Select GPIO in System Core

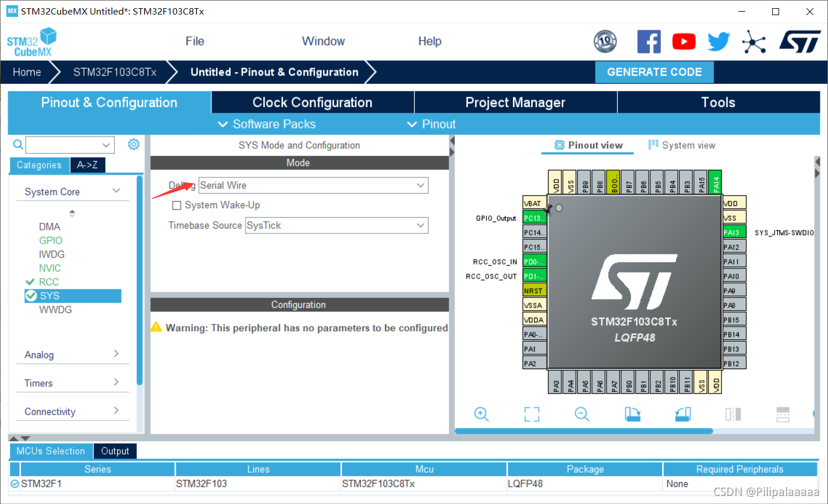click(51, 240)
